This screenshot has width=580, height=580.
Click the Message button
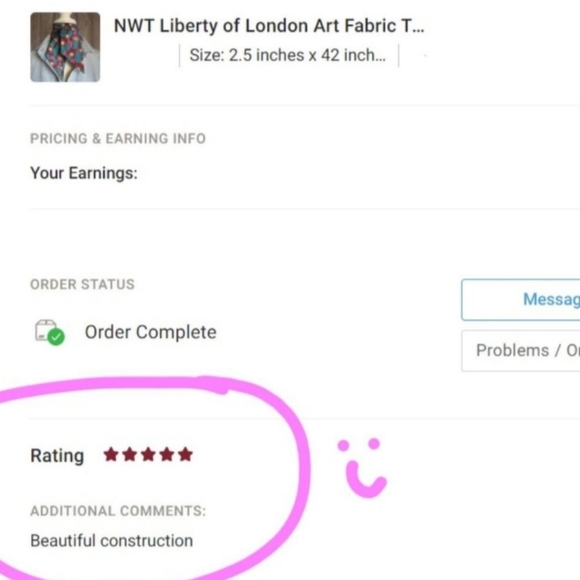pos(521,300)
